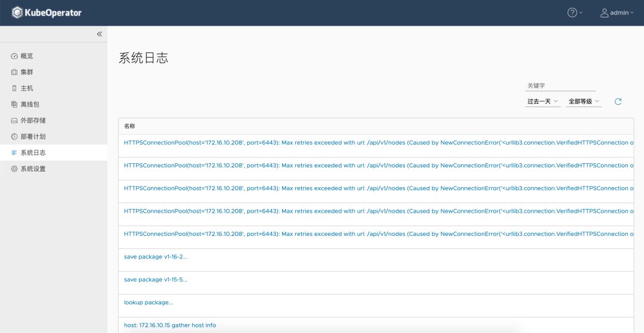Viewport: 644px width, 333px height.
Task: Open the save package v1-15-5 log
Action: (x=155, y=280)
